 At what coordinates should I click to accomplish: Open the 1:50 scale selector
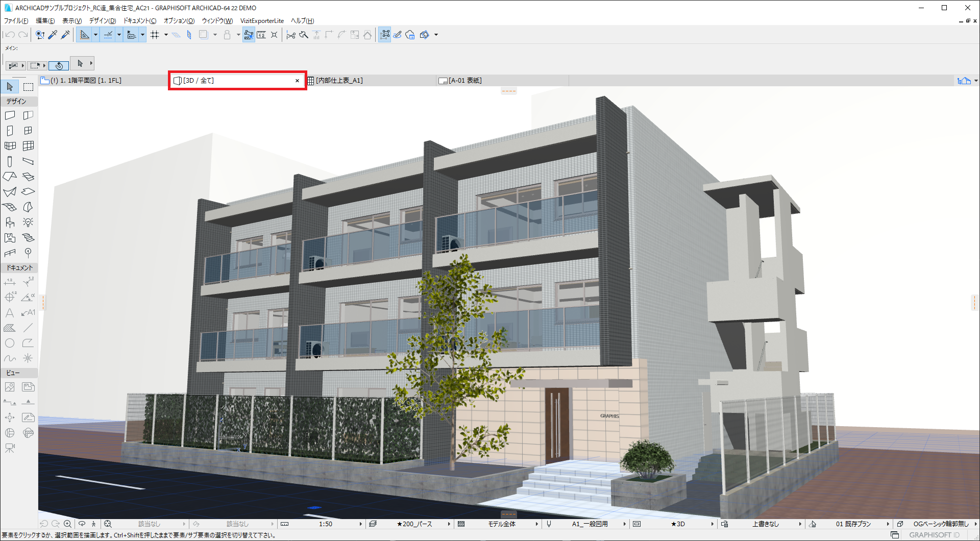pos(325,524)
